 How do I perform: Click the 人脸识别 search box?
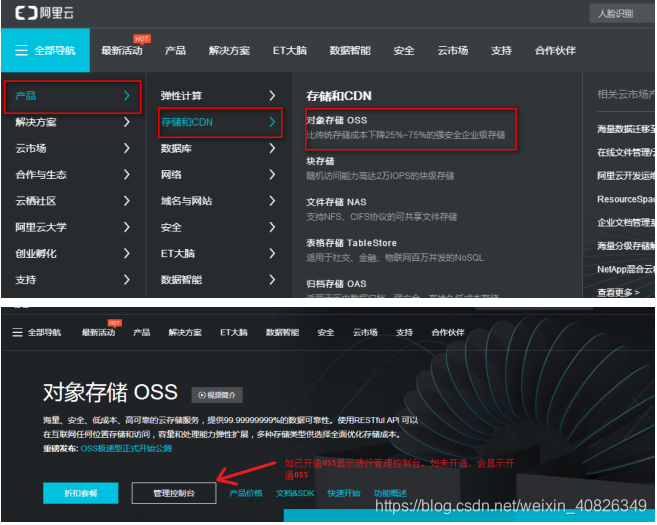(x=622, y=13)
